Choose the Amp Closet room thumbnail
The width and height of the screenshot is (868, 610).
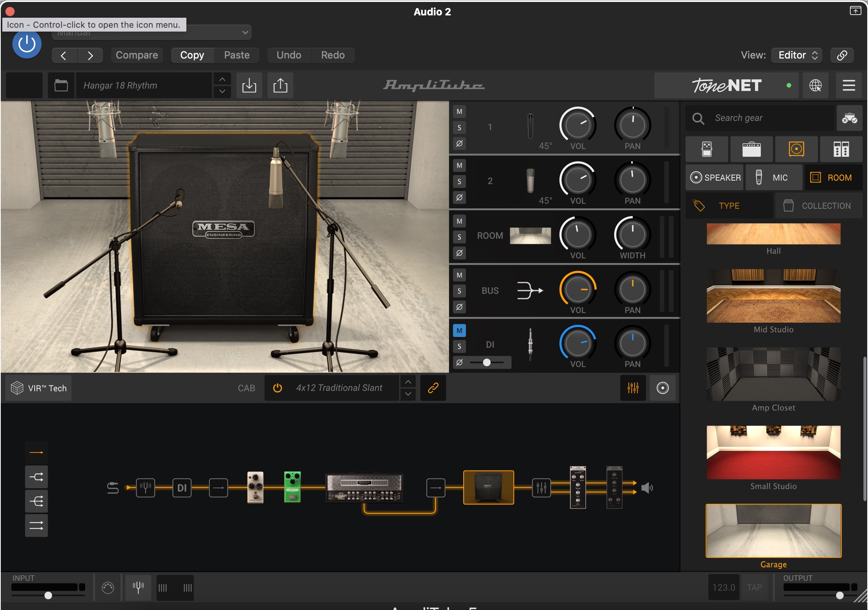(773, 374)
